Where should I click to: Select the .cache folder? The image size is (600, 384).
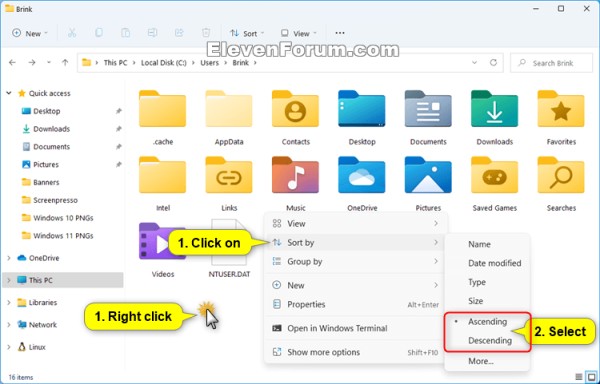click(163, 118)
